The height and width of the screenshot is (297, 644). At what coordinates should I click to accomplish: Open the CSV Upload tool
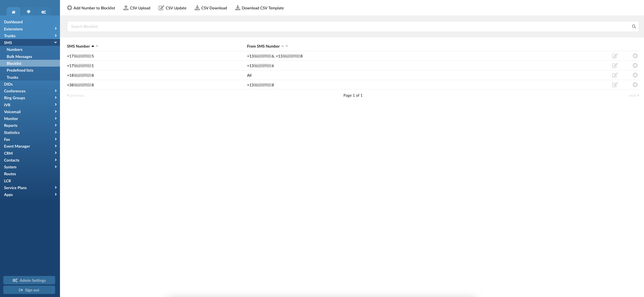coord(137,8)
